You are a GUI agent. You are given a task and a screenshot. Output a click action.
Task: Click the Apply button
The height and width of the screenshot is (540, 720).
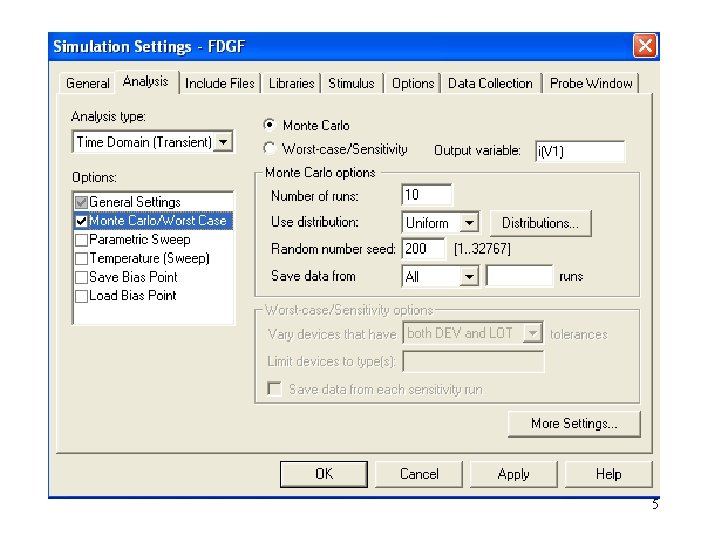point(513,474)
